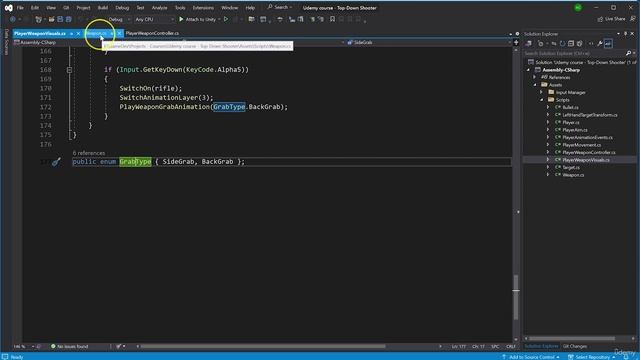
Task: Open the Debug configuration dropdown
Action: 119,19
